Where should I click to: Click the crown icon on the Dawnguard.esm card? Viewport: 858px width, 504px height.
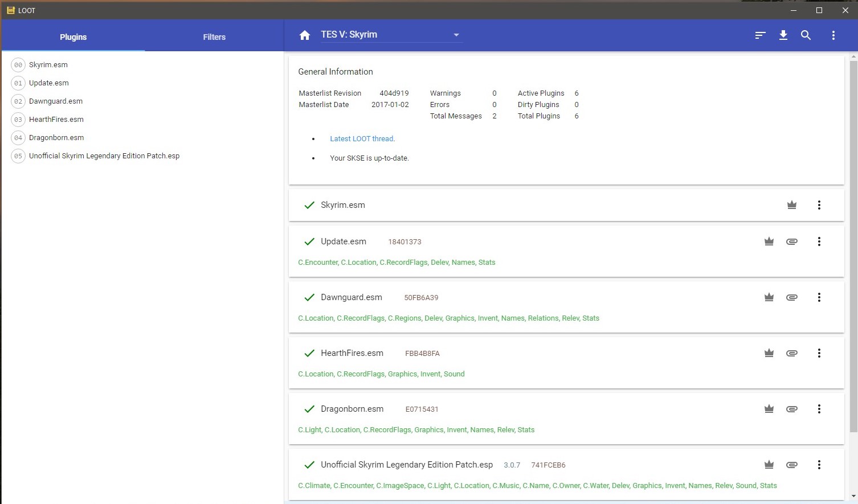769,297
